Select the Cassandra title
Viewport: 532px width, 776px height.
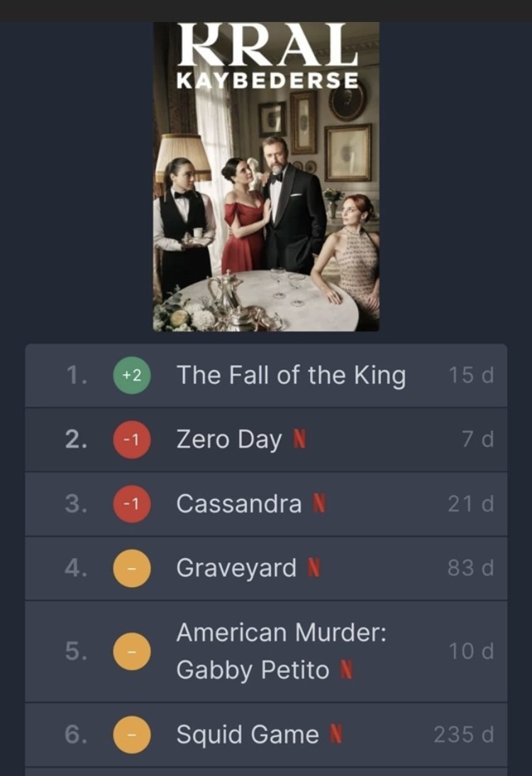[238, 504]
